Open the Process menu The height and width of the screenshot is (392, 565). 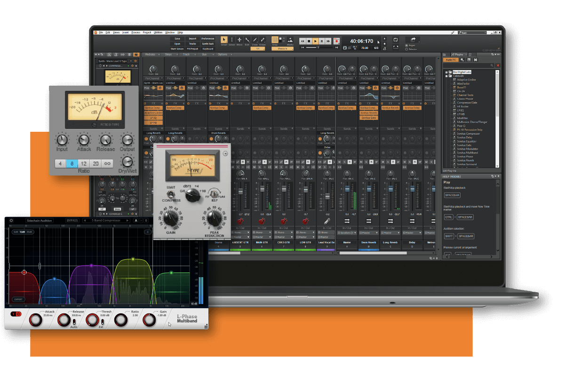pos(136,32)
